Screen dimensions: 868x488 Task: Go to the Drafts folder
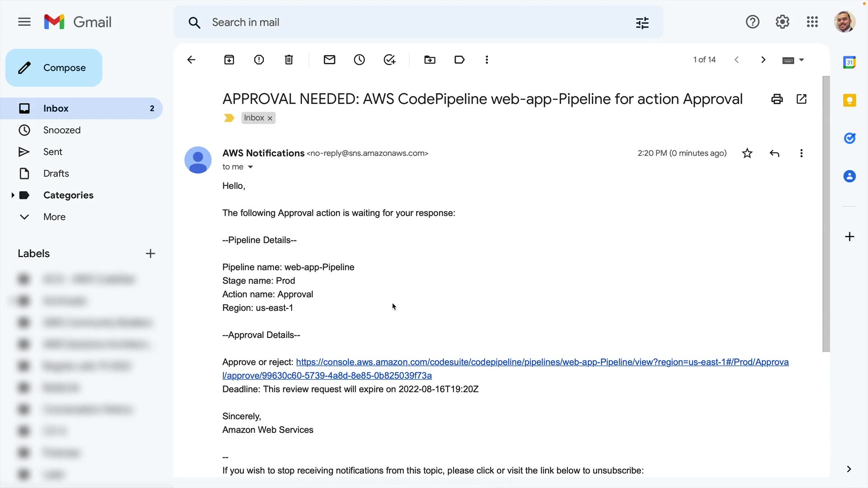56,174
